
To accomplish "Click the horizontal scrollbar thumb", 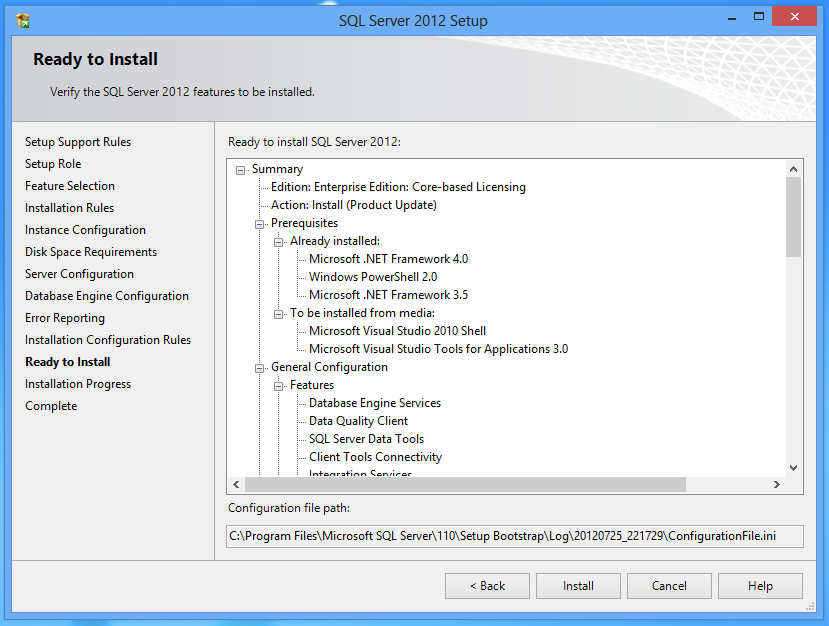I will [x=465, y=484].
